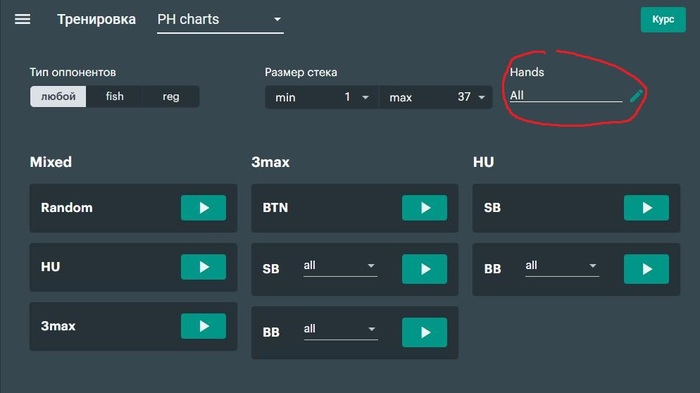The height and width of the screenshot is (393, 700).
Task: Click the Random row label
Action: (67, 208)
